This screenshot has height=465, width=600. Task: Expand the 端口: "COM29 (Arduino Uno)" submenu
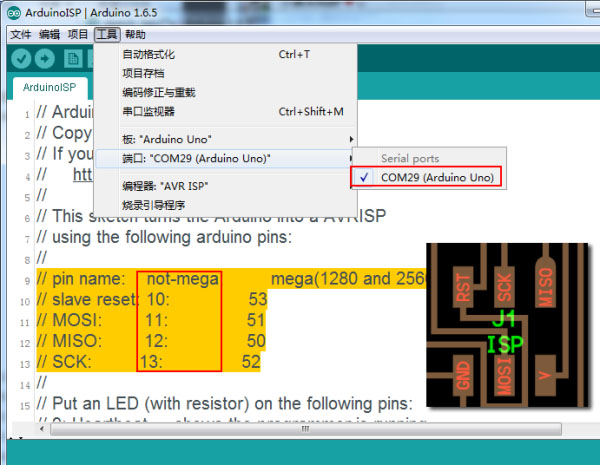pyautogui.click(x=226, y=158)
